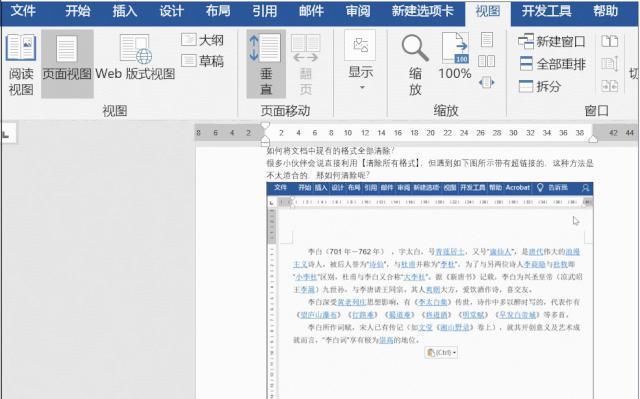
Task: Split the window (拆分)
Action: pos(540,86)
